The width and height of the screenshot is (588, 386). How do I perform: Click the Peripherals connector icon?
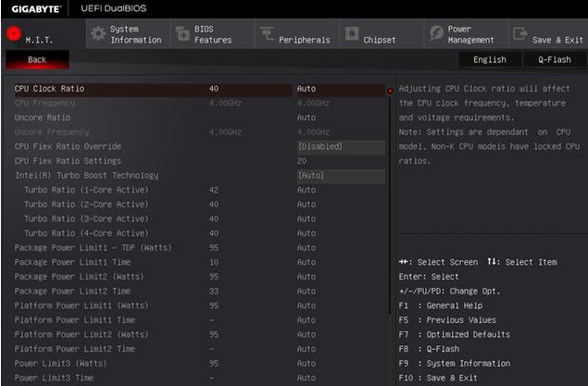[268, 35]
